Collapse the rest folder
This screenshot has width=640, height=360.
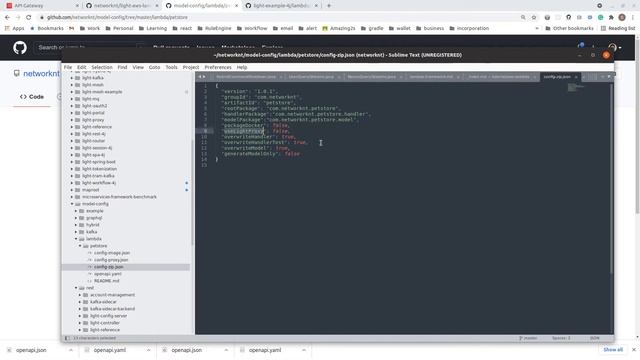(x=76, y=288)
